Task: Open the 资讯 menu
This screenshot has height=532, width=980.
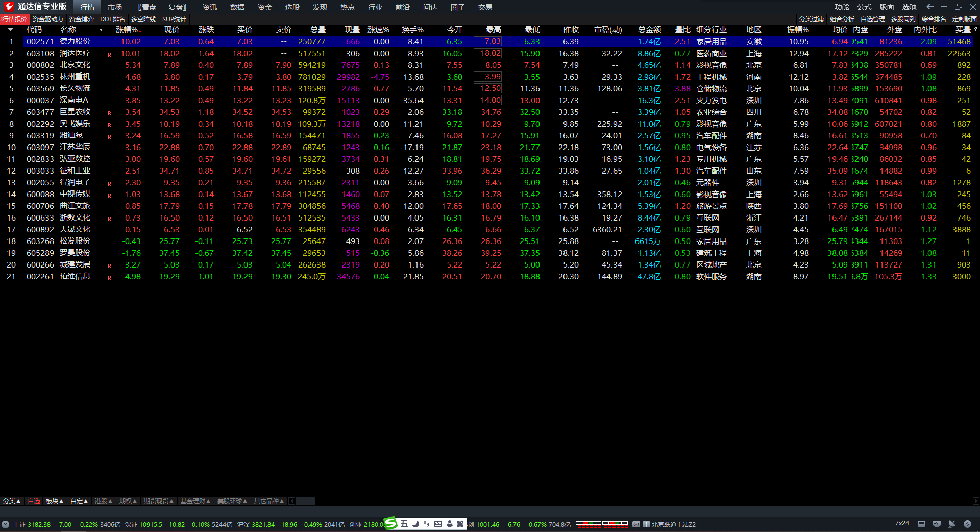Action: tap(210, 7)
